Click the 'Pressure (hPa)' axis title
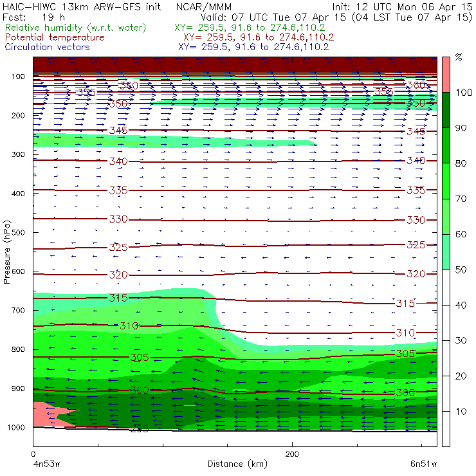Image resolution: width=476 pixels, height=476 pixels. (6, 252)
